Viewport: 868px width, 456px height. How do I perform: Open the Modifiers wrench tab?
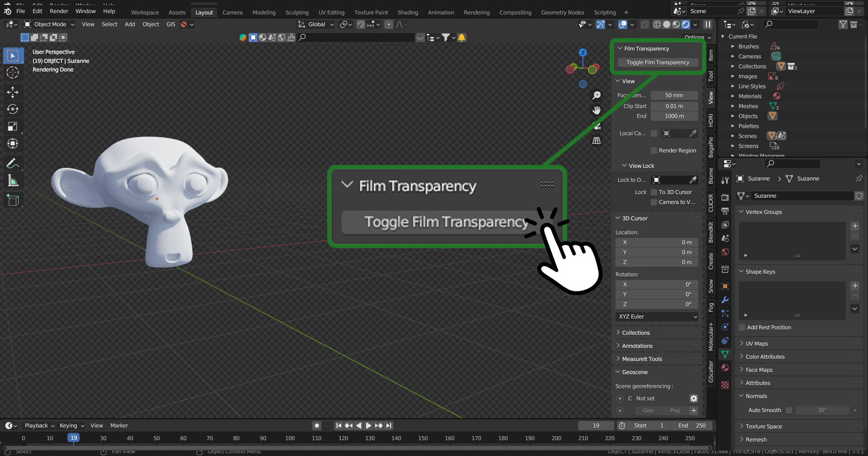point(725,300)
